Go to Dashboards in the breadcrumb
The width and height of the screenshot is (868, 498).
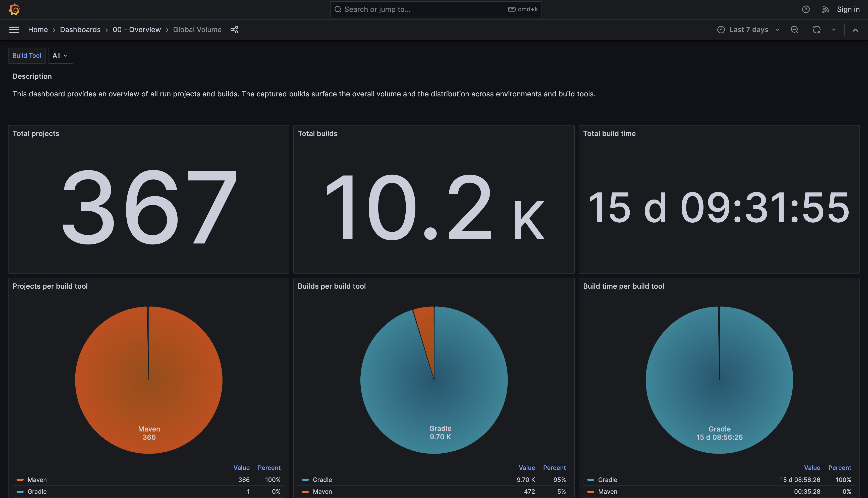click(80, 30)
